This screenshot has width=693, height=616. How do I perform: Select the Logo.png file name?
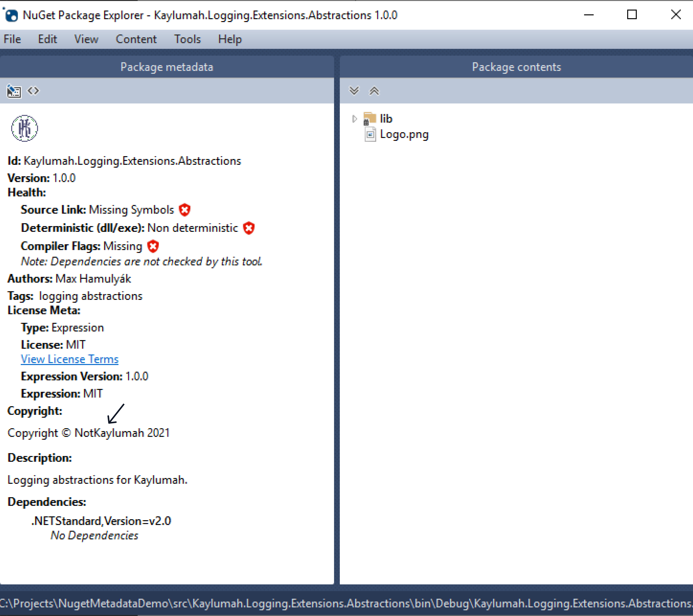(x=404, y=134)
